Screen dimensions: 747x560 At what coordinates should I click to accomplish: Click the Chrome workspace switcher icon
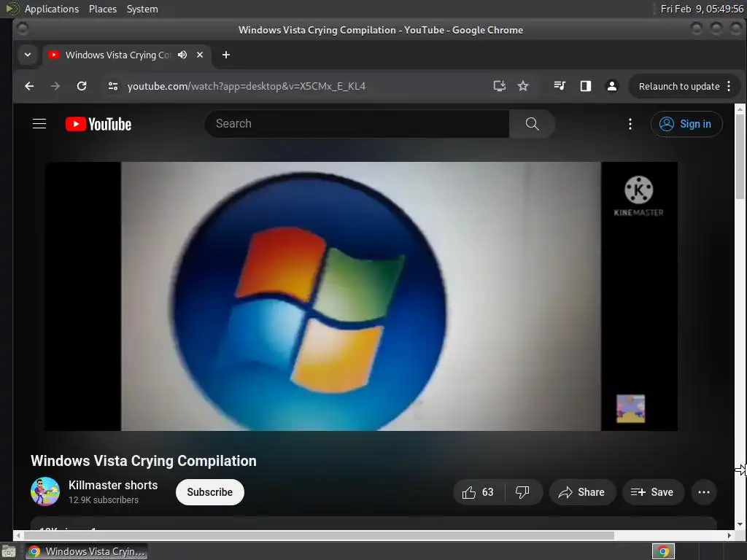[663, 551]
